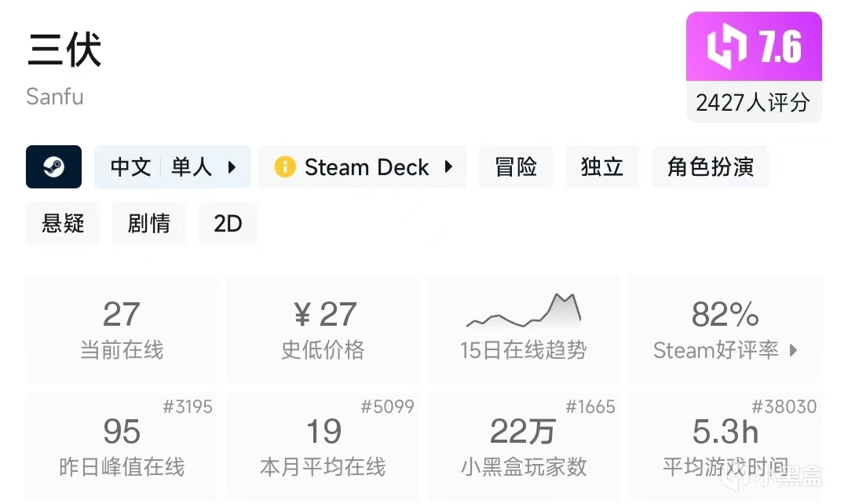848x504 pixels.
Task: Open the 15日在线趋势 trend chart
Action: (x=523, y=329)
